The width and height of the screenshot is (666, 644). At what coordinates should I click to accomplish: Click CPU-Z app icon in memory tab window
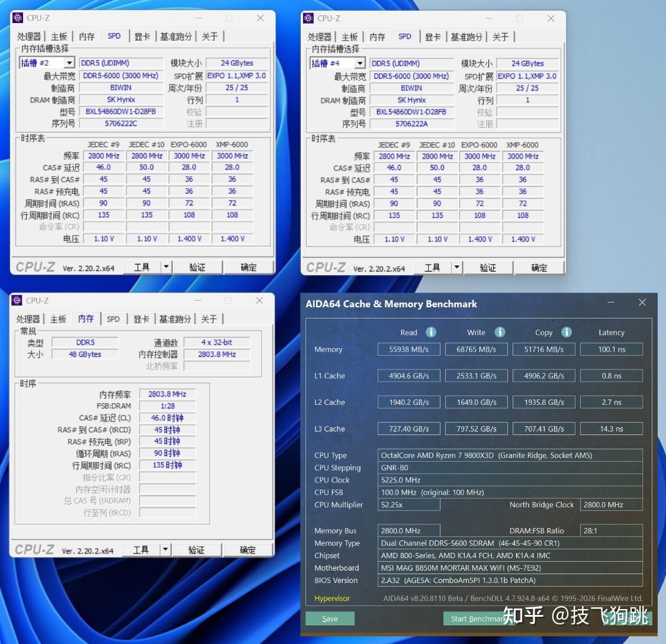[x=17, y=300]
